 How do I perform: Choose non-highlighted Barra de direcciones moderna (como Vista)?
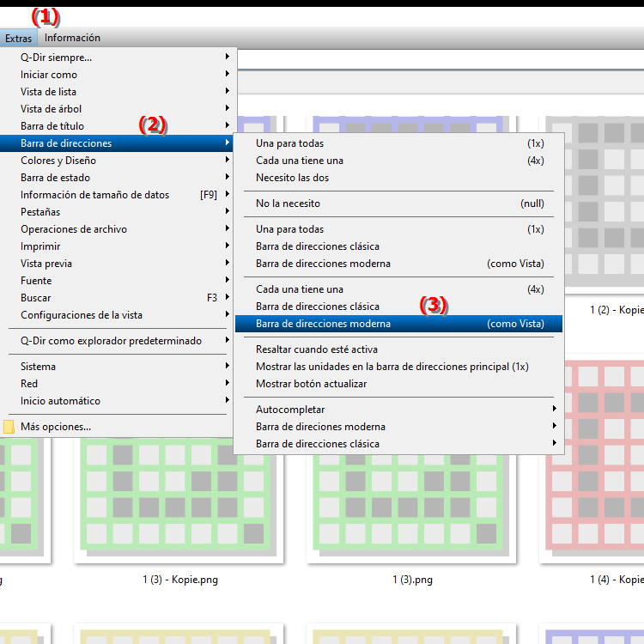[x=398, y=264]
